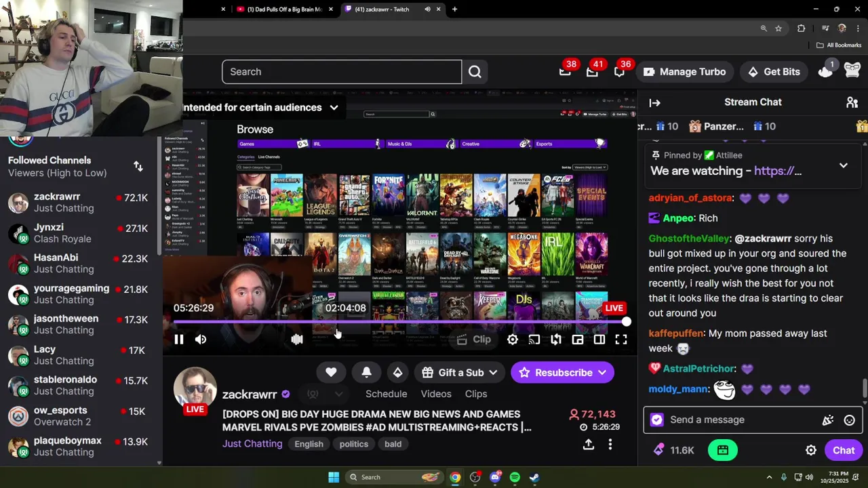
Task: Open notifications icon with badge 38
Action: tap(565, 71)
